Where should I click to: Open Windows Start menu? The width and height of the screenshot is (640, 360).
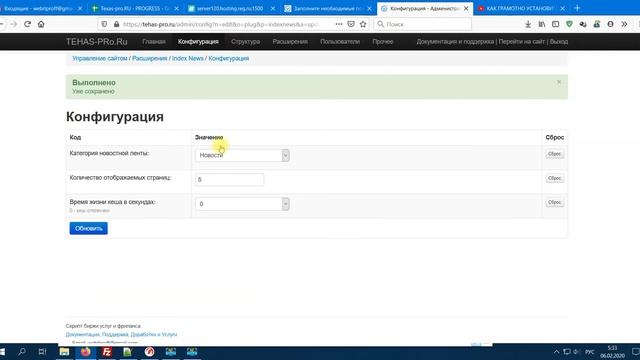tap(2, 352)
